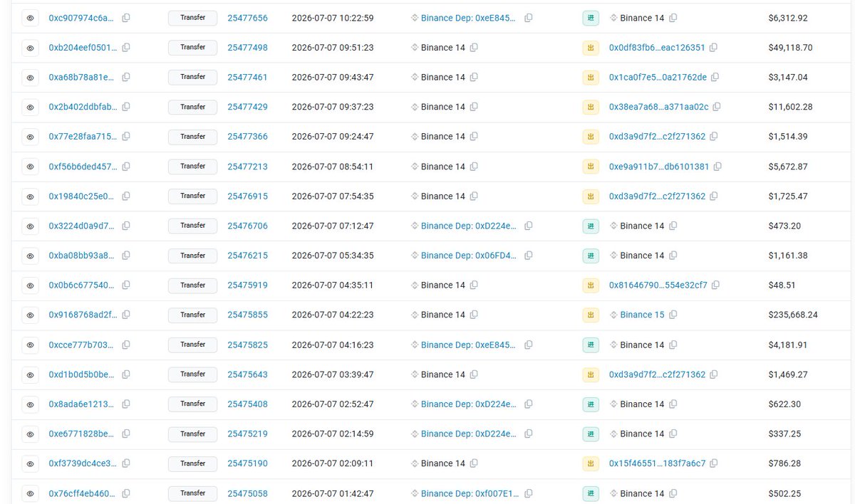The height and width of the screenshot is (504, 855).
Task: Open recipient address 0x15f46551…183f7a6c7
Action: [657, 463]
